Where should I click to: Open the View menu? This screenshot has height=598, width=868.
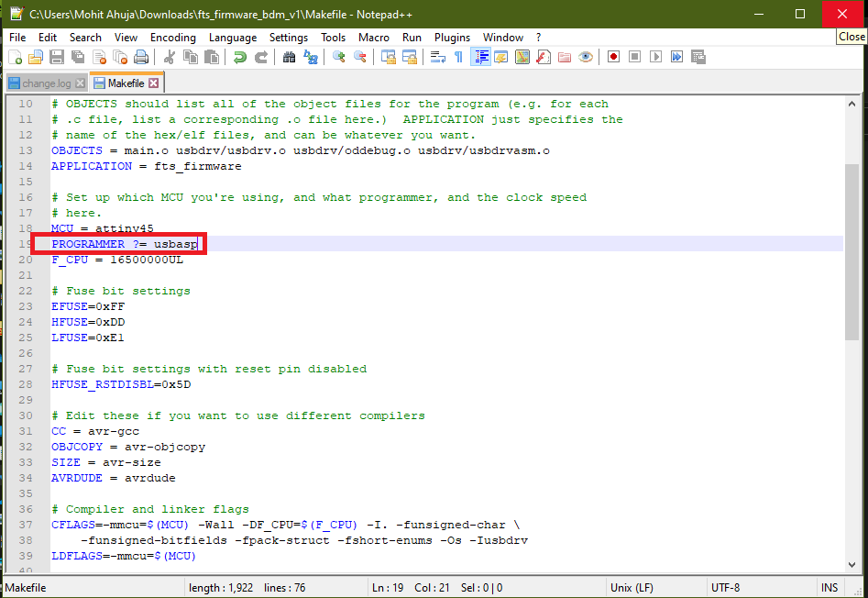(126, 37)
